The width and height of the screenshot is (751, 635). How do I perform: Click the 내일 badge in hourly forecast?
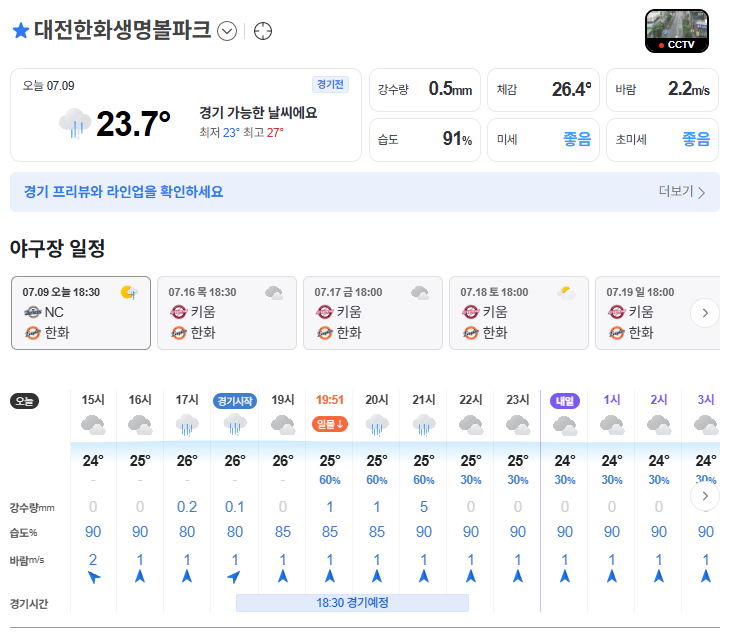[565, 401]
